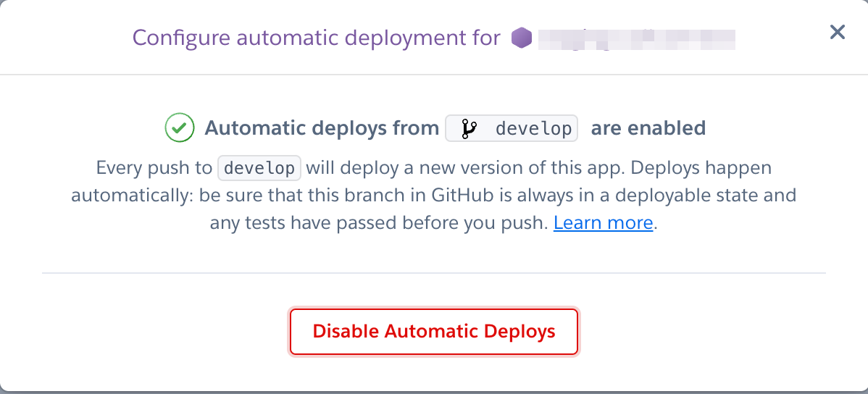Click the Configure automatic deployment title
The height and width of the screenshot is (394, 868).
[316, 38]
